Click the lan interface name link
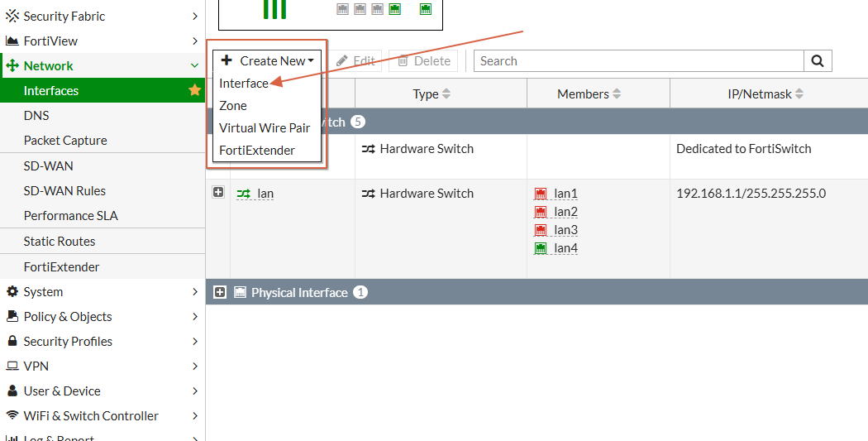Viewport: 868px width, 441px height. pos(265,194)
